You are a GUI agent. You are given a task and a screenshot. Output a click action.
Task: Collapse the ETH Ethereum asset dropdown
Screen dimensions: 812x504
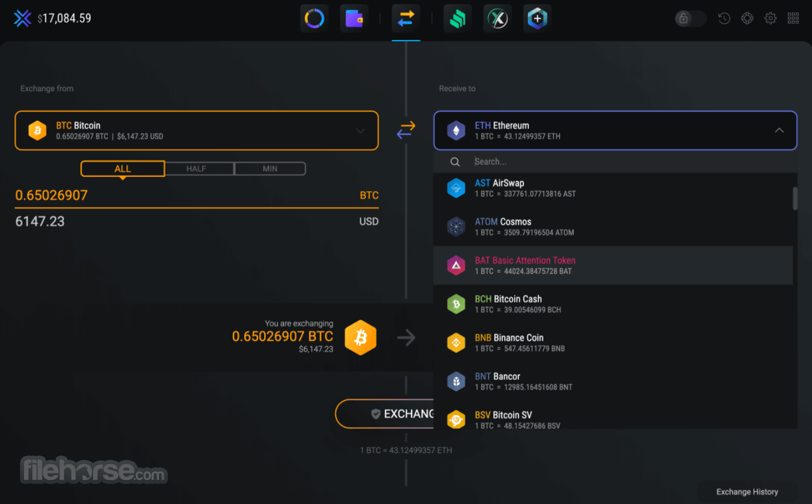615,130
